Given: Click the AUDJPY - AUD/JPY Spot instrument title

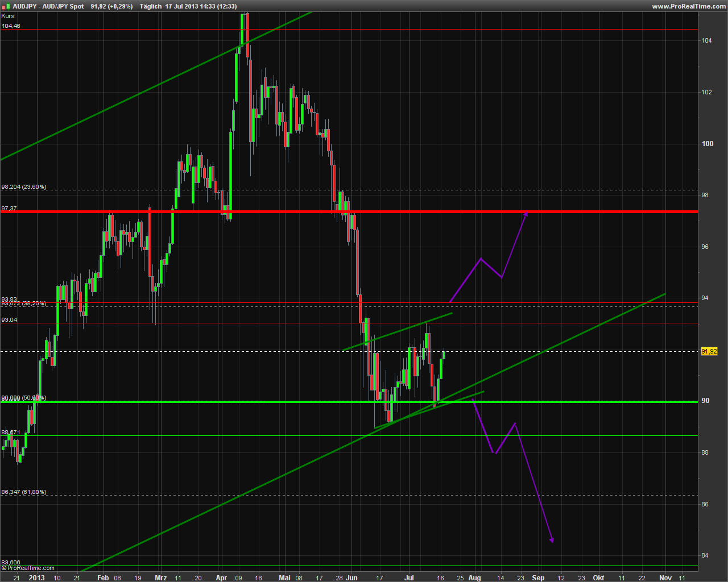Looking at the screenshot, I should pyautogui.click(x=48, y=6).
